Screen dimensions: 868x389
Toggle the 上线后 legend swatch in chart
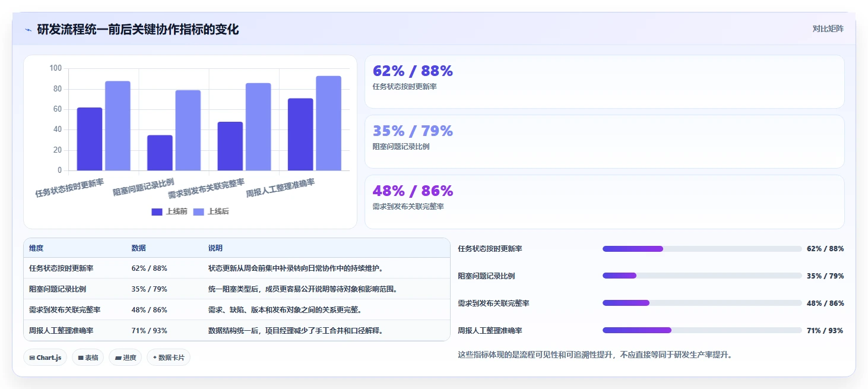(x=199, y=212)
